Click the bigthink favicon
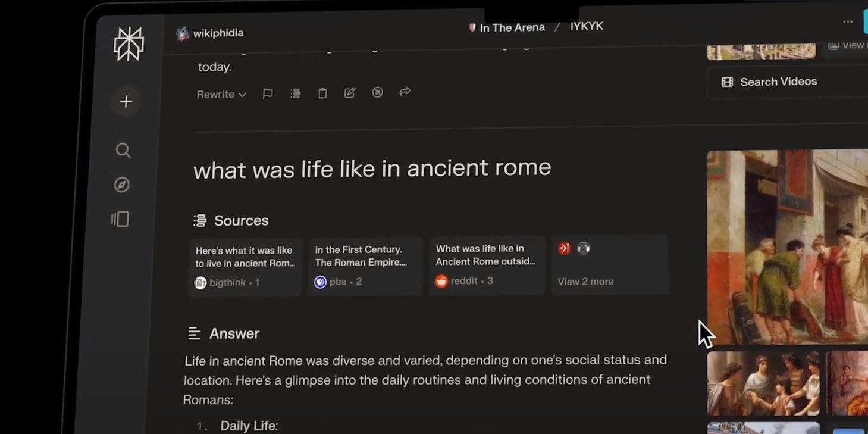 click(200, 283)
